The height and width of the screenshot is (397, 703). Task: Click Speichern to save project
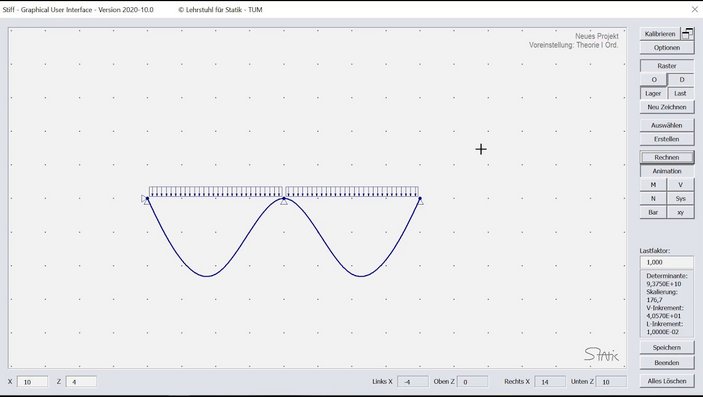coord(667,348)
